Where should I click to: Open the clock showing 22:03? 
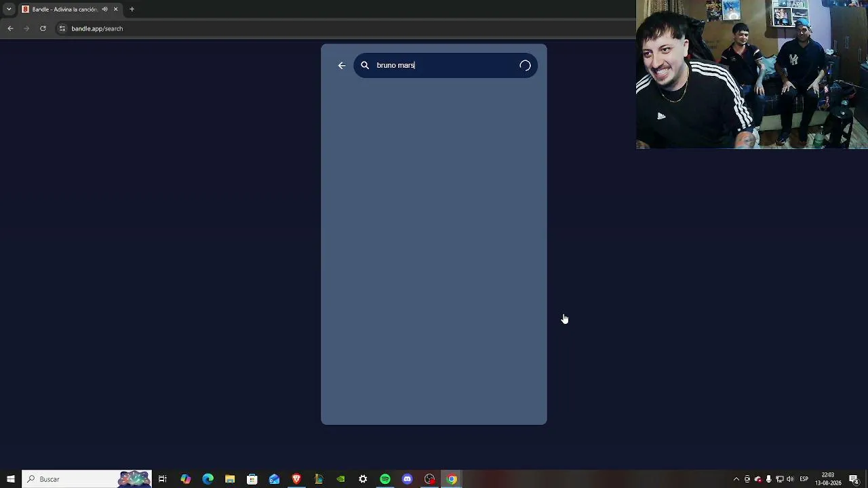[828, 479]
